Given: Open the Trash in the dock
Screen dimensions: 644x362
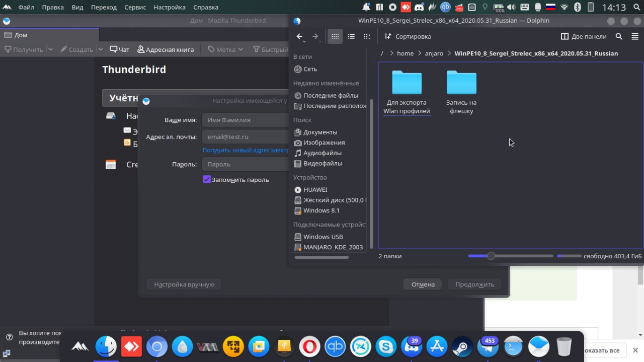Looking at the screenshot, I should 564,346.
